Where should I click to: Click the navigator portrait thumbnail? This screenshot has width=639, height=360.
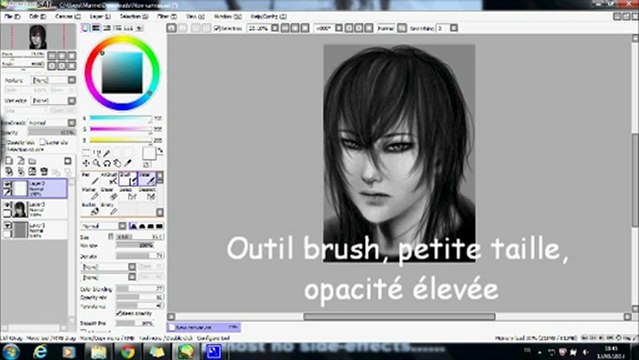pyautogui.click(x=37, y=37)
